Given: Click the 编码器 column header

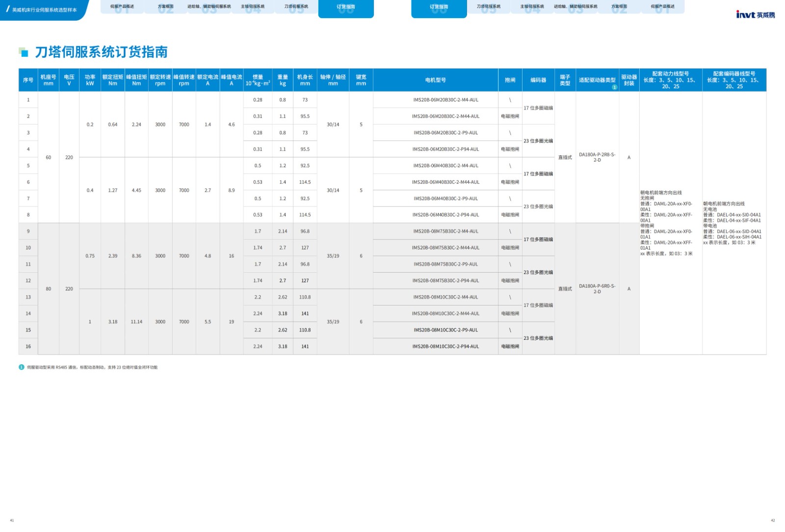Looking at the screenshot, I should [x=538, y=80].
